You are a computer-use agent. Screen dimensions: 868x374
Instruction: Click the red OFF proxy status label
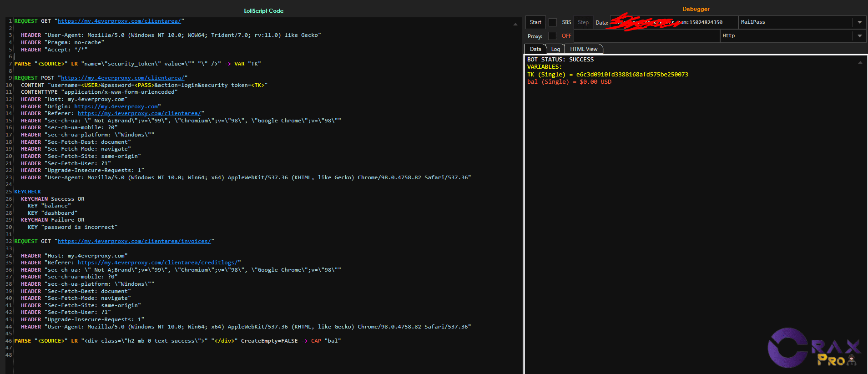[x=566, y=36]
